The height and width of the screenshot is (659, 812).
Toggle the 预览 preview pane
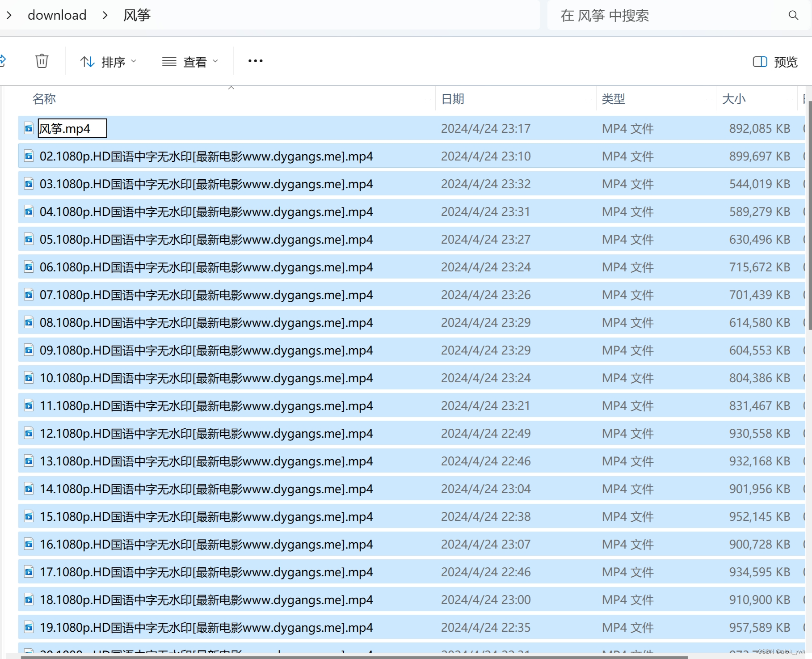click(x=775, y=62)
